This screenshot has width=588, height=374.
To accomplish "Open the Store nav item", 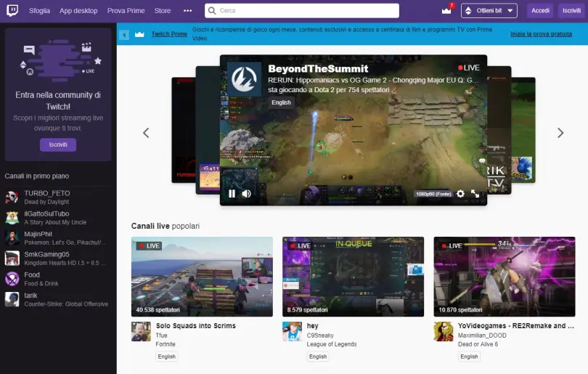I will click(x=163, y=10).
